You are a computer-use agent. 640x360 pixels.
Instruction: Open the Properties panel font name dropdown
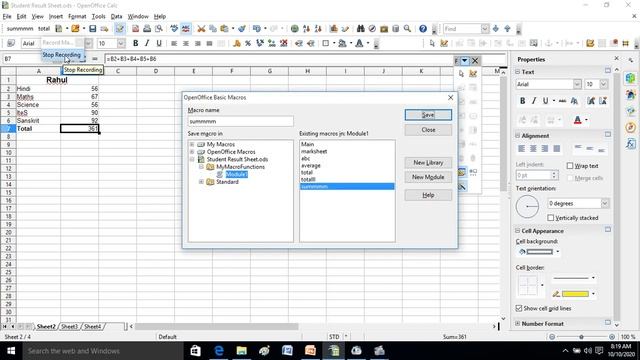click(x=577, y=84)
